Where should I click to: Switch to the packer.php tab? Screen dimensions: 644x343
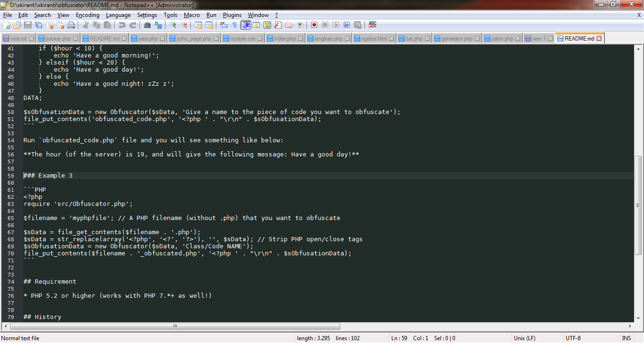point(58,39)
